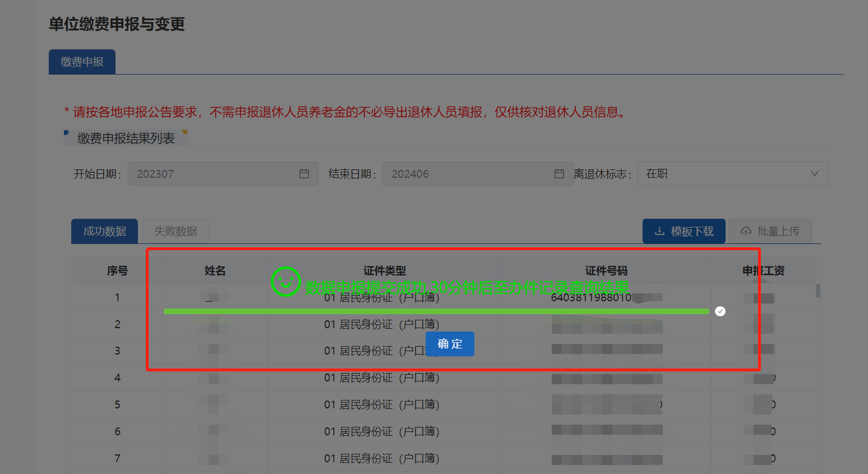Click the calendar icon in end date field
Image resolution: width=868 pixels, height=474 pixels.
(x=559, y=174)
